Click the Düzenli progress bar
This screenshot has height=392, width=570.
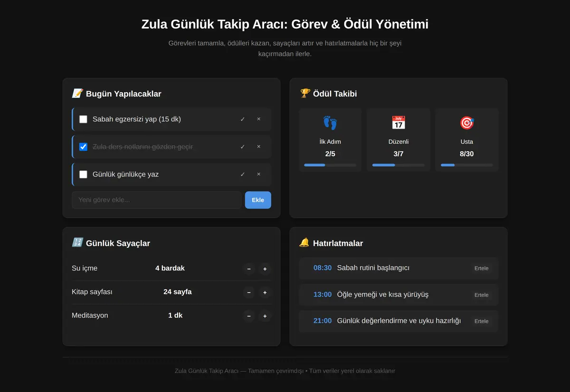(x=399, y=165)
